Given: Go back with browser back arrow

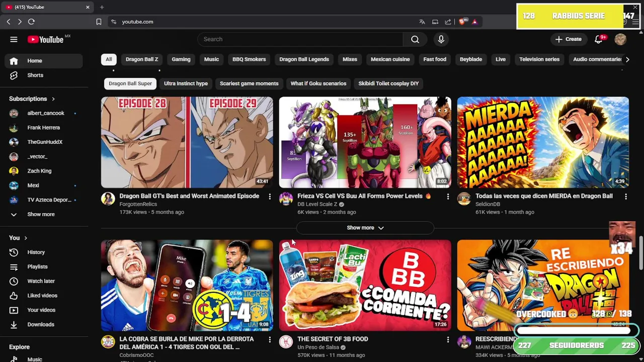Looking at the screenshot, I should [x=8, y=22].
